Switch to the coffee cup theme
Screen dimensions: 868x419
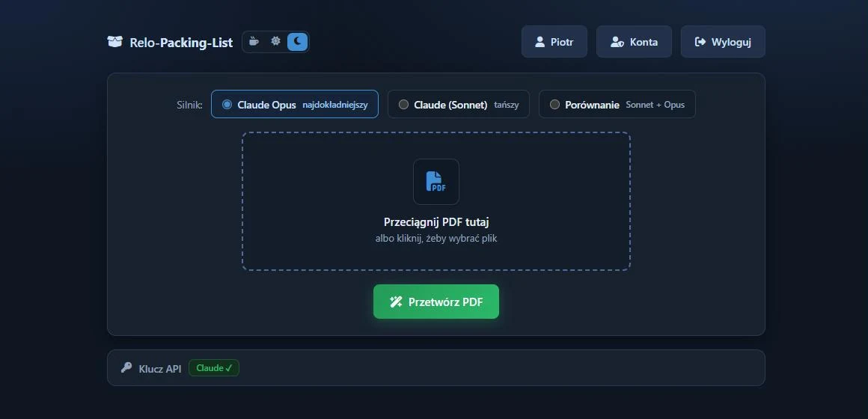[x=254, y=41]
